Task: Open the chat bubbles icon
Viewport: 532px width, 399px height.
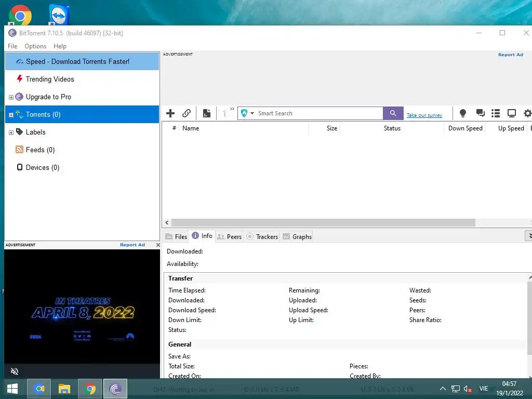Action: pyautogui.click(x=480, y=113)
